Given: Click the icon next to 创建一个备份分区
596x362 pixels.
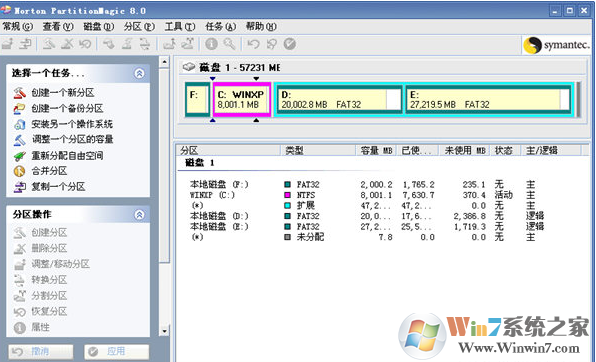Looking at the screenshot, I should pyautogui.click(x=19, y=108).
